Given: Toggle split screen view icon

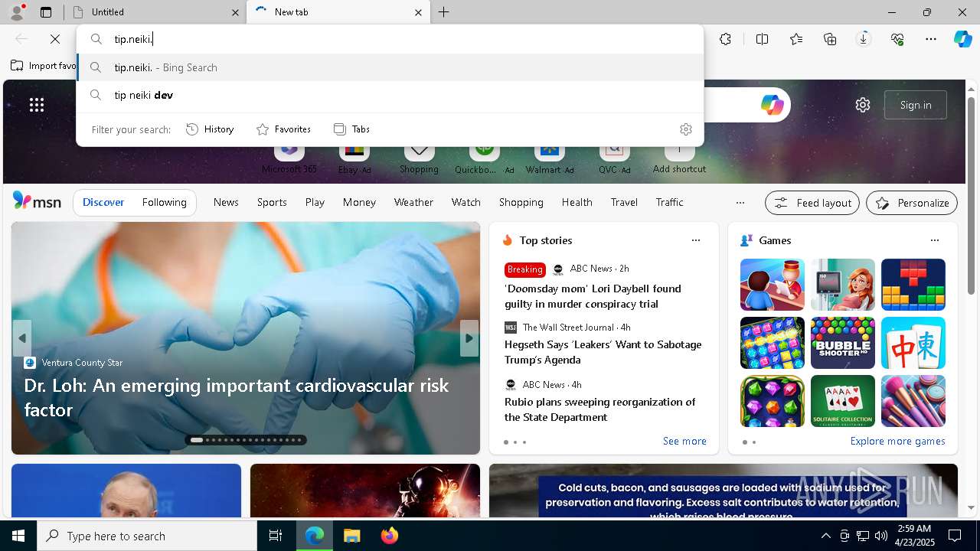Looking at the screenshot, I should (x=762, y=39).
